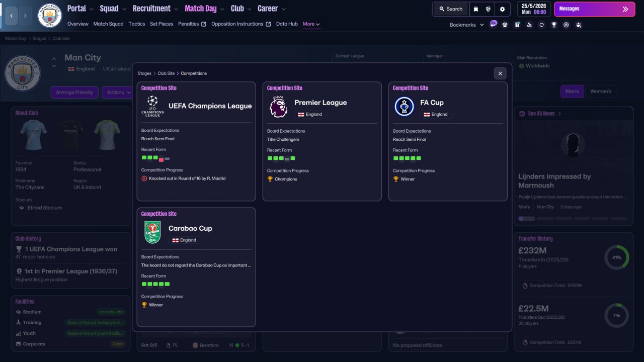The height and width of the screenshot is (362, 644).
Task: Expand the Recruitment menu
Action: pos(155,9)
